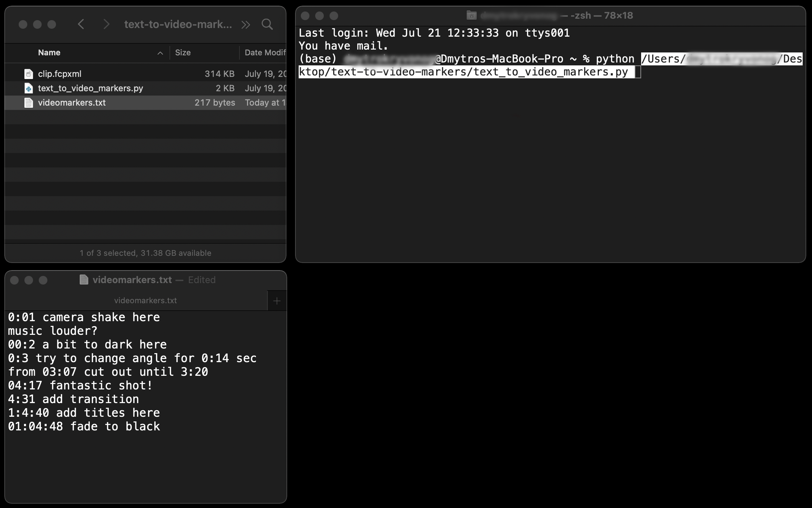This screenshot has height=508, width=812.
Task: Click the clip.fcpxml file icon
Action: 29,74
